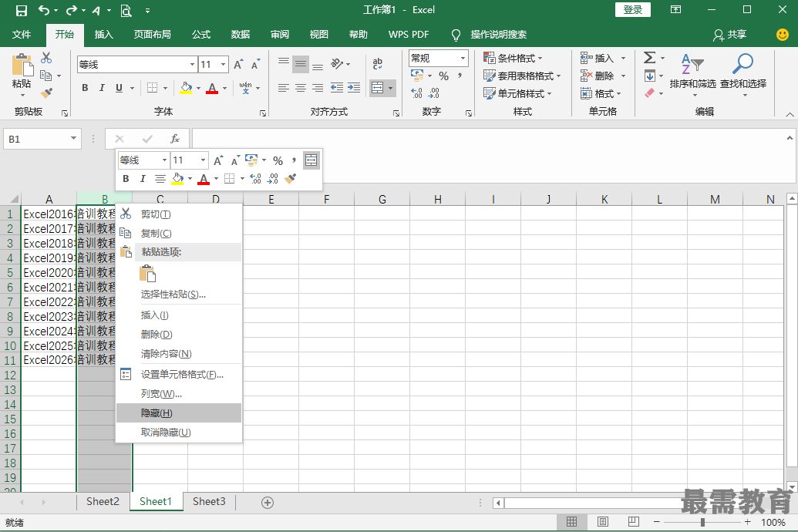Screen dimensions: 798x532
Task: Toggle Bold on the mini toolbar
Action: (x=126, y=179)
